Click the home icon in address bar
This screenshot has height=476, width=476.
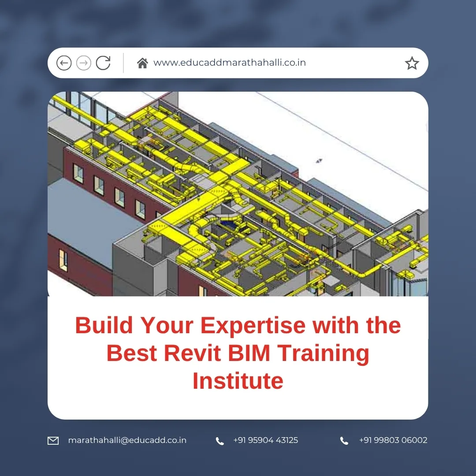142,63
